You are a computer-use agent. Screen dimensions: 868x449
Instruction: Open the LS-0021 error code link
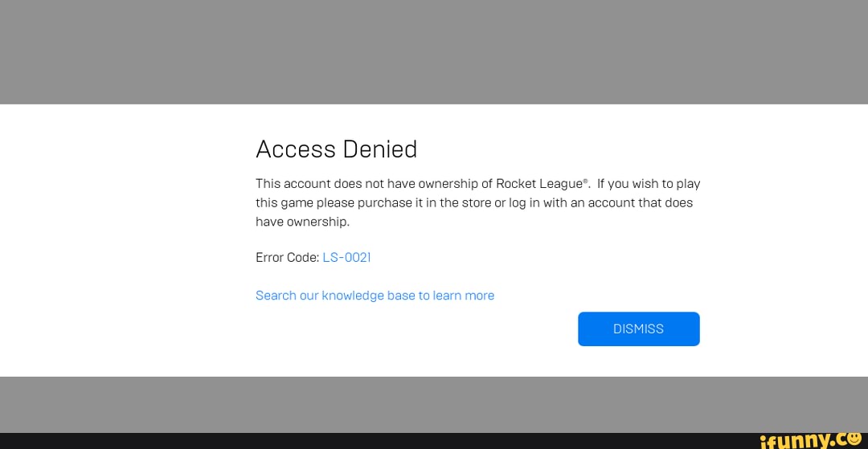(346, 258)
